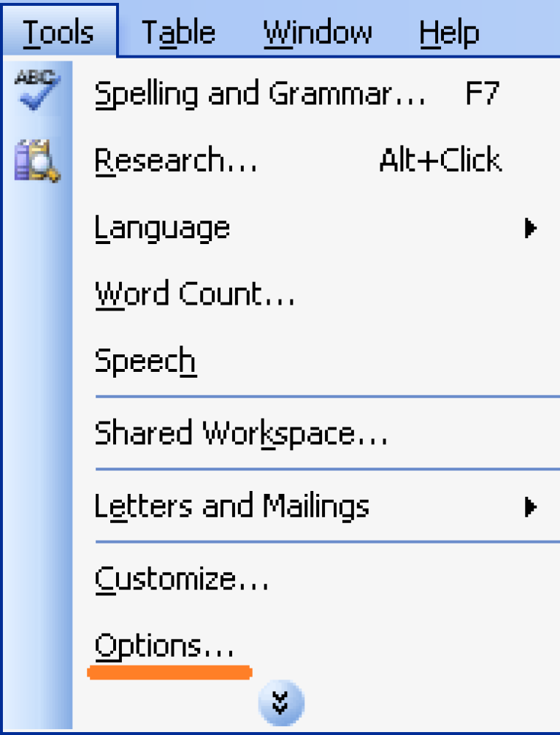Select the Language menu entry
This screenshot has width=560, height=735.
coord(162,229)
